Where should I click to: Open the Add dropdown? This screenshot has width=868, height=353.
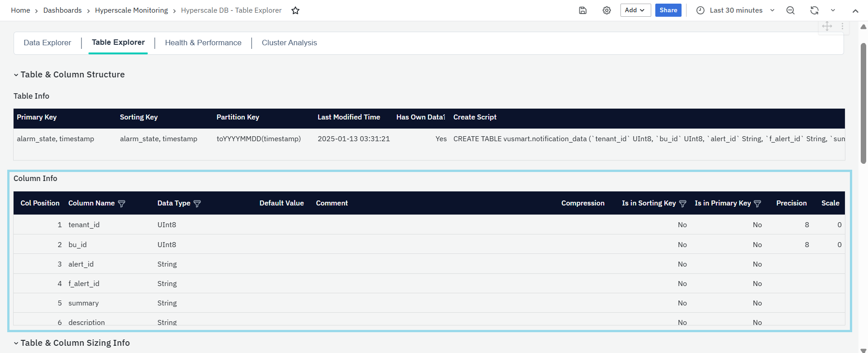[635, 10]
